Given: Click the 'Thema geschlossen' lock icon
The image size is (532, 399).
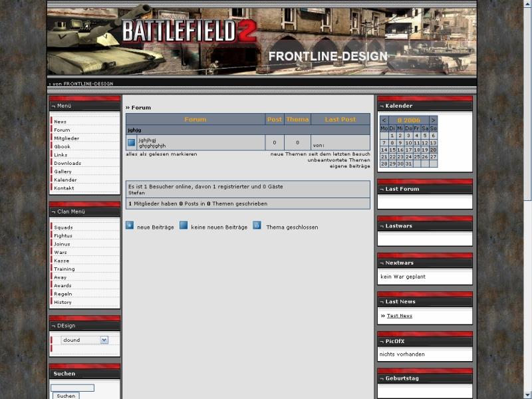Looking at the screenshot, I should [x=257, y=225].
